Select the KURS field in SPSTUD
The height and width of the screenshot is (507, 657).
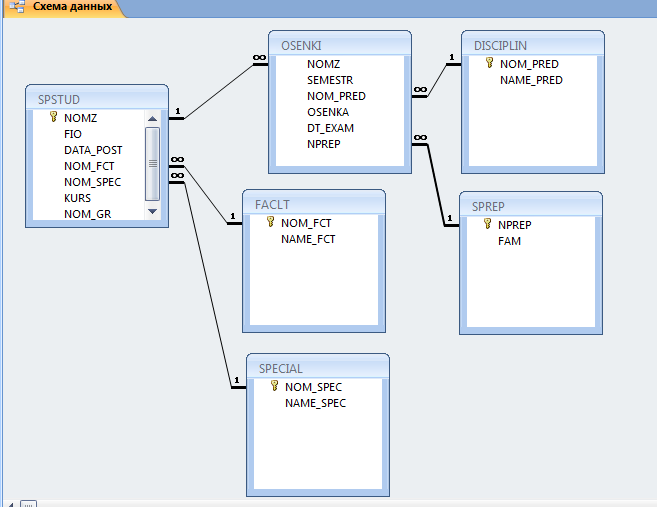point(77,198)
